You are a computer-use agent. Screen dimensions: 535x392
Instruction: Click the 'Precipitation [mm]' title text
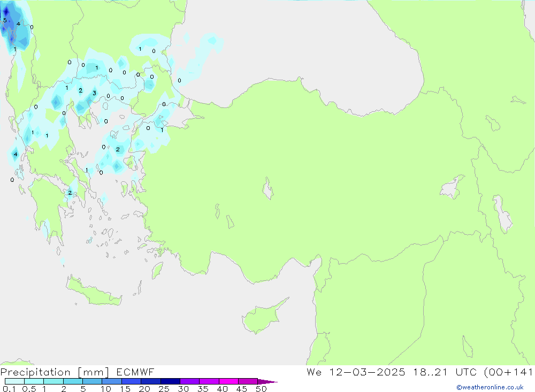pos(55,372)
